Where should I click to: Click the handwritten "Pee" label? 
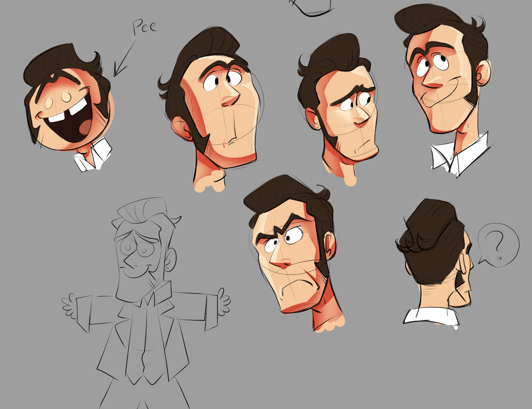click(x=144, y=27)
